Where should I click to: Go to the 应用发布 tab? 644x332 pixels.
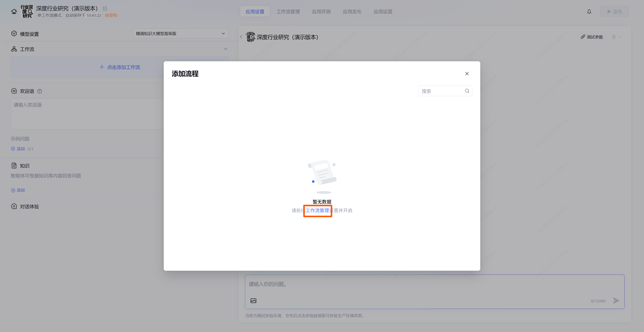(352, 12)
